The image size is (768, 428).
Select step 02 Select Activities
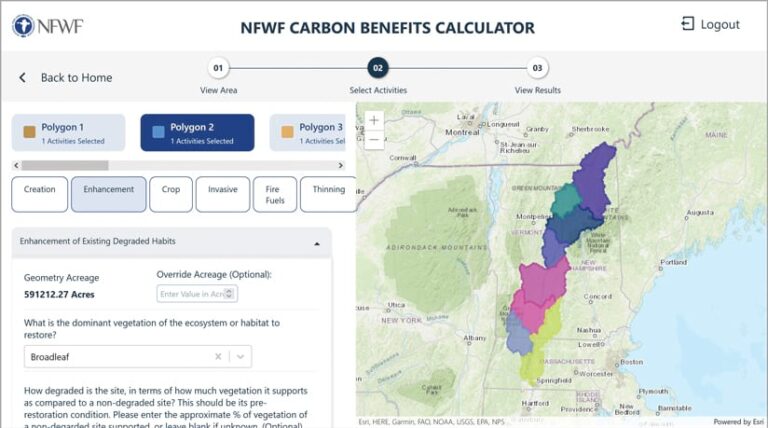378,68
